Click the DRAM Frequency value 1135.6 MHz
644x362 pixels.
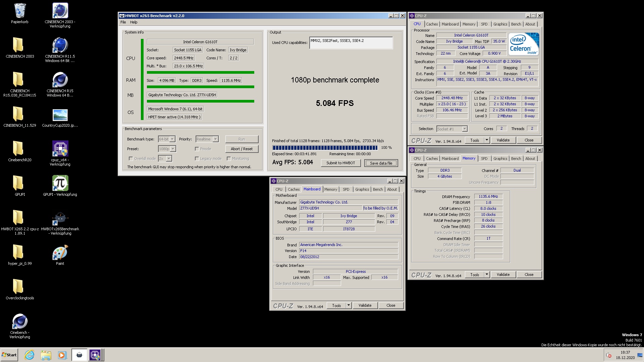tap(488, 196)
